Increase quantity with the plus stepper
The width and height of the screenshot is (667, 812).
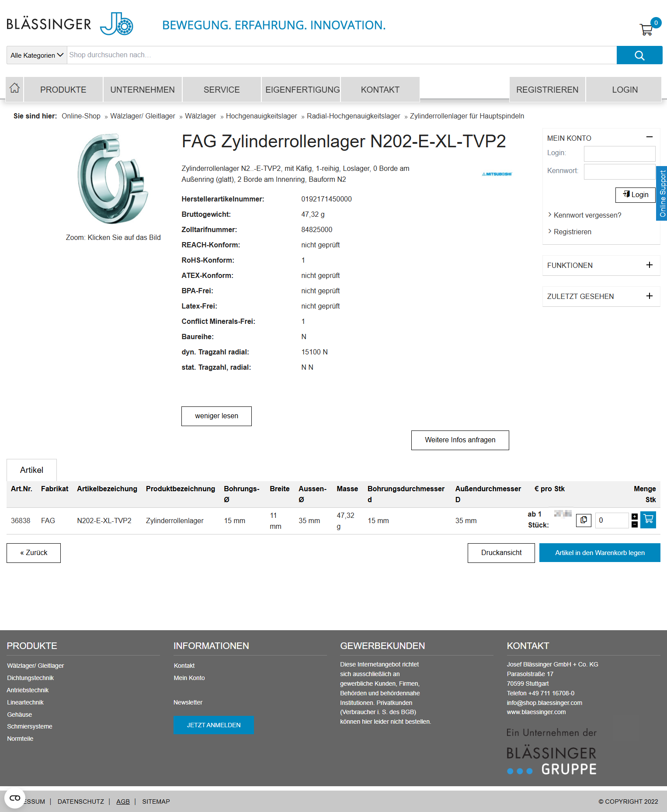click(x=635, y=517)
